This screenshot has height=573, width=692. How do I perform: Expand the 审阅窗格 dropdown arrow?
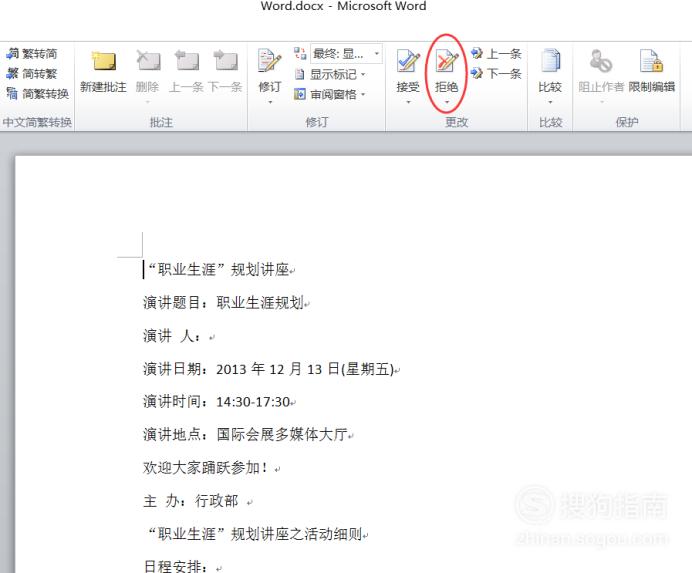point(363,94)
